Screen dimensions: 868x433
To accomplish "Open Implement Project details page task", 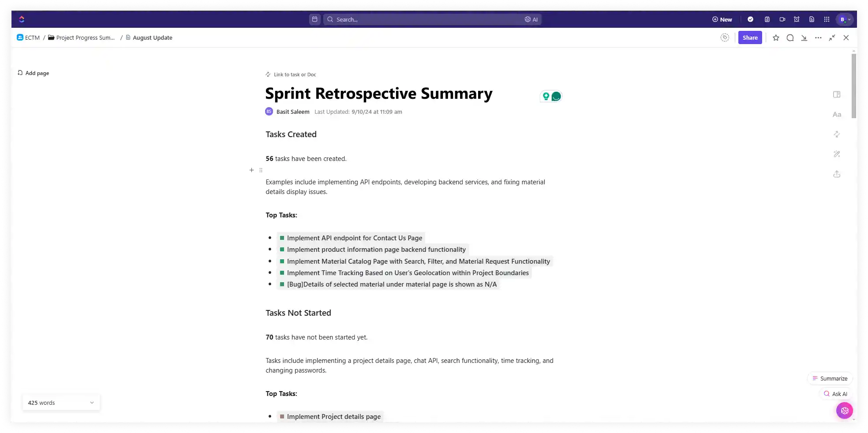I will pyautogui.click(x=330, y=417).
